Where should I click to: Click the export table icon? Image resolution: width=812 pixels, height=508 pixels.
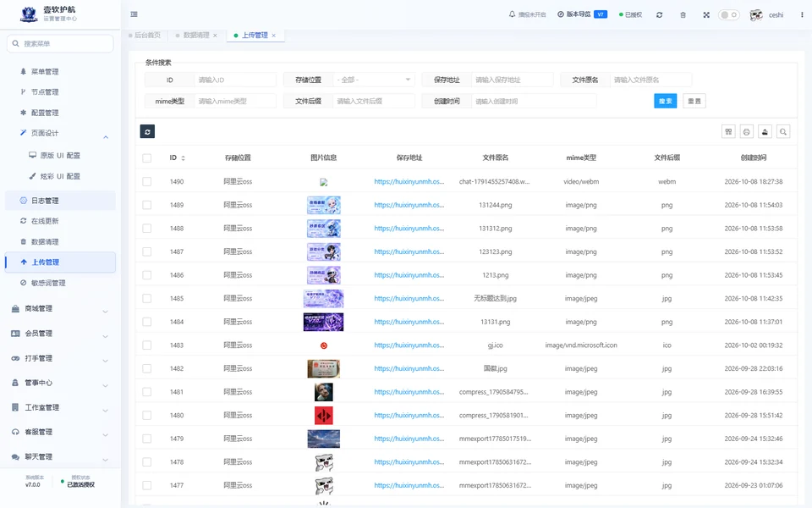[x=765, y=132]
